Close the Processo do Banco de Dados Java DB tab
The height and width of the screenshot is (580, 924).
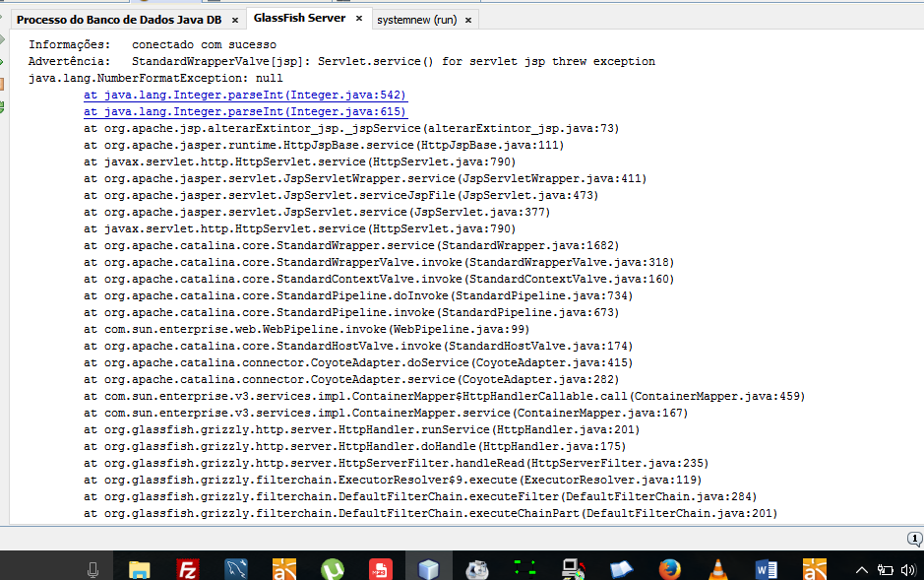pos(235,21)
